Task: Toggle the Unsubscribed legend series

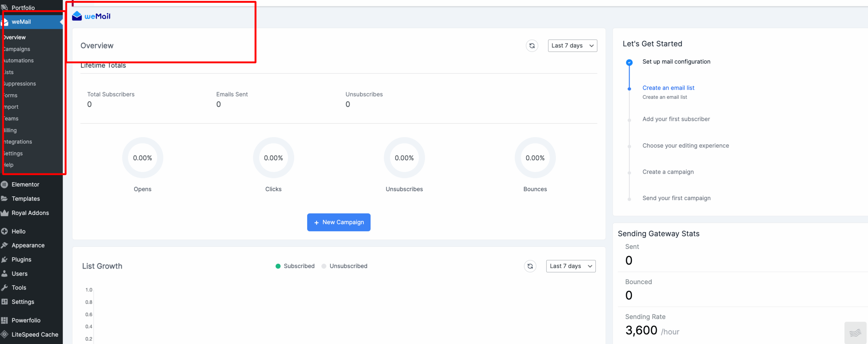Action: pos(344,266)
